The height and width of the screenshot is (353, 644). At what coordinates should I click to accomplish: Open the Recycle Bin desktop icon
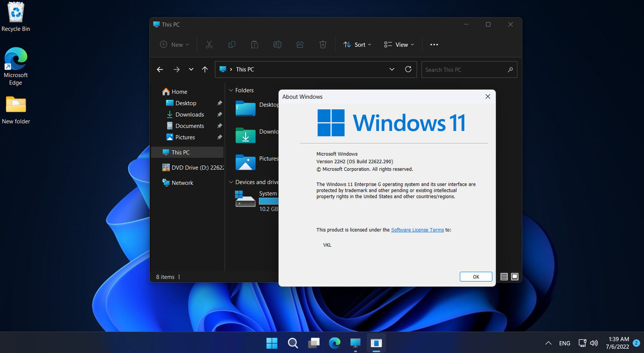tap(16, 17)
